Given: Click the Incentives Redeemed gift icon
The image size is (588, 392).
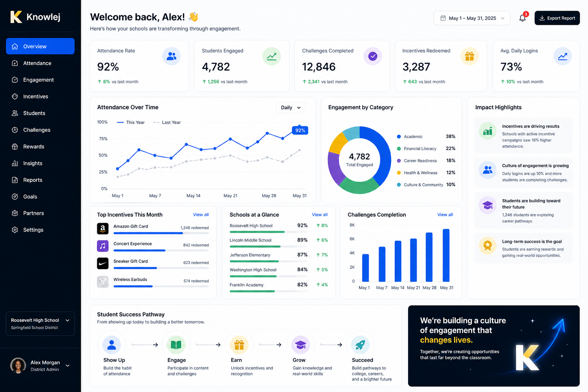Looking at the screenshot, I should click(x=469, y=56).
